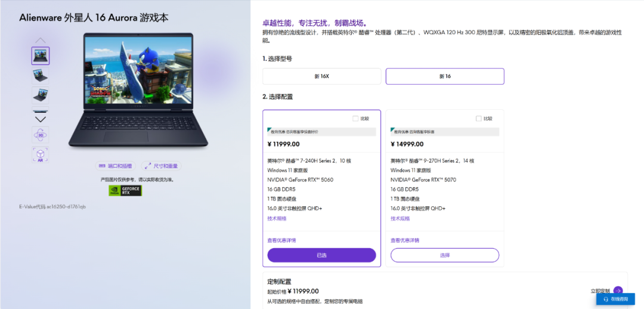Select the 新 16 model option
644x309 pixels.
tap(445, 76)
